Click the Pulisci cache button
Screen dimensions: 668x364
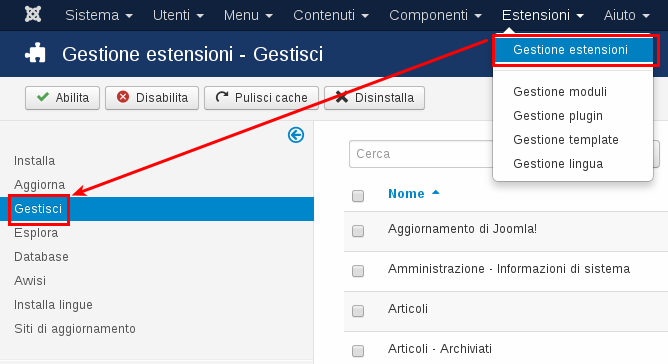261,98
